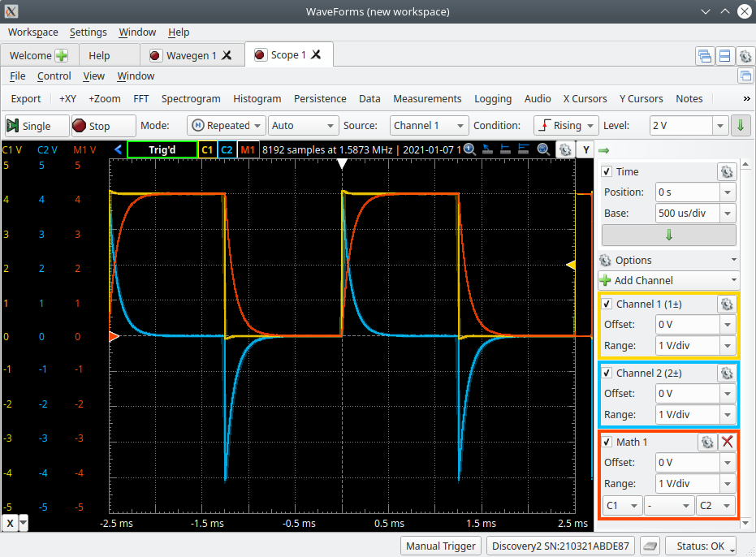Image resolution: width=756 pixels, height=557 pixels.
Task: Click the cascade windows icon
Action: [x=705, y=56]
